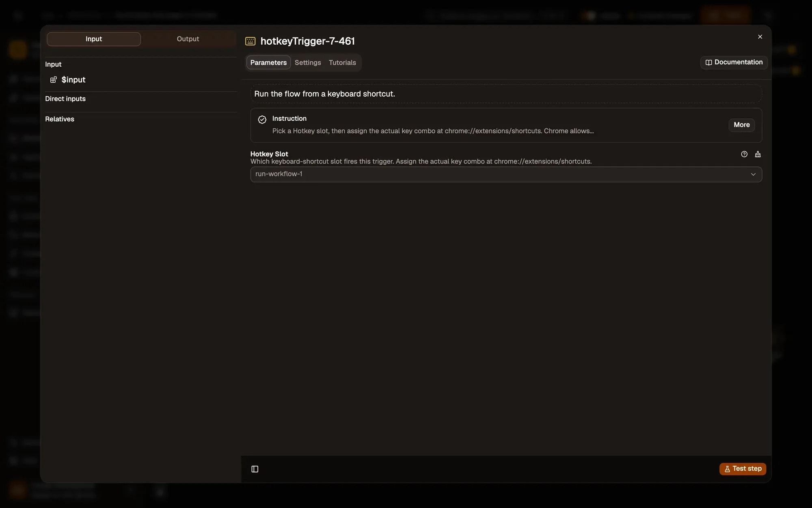
Task: Click the Input section heading
Action: [53, 64]
